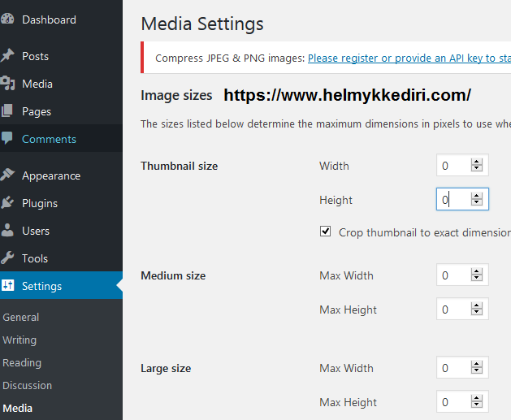Increase Thumbnail Width with up arrow

pyautogui.click(x=477, y=162)
